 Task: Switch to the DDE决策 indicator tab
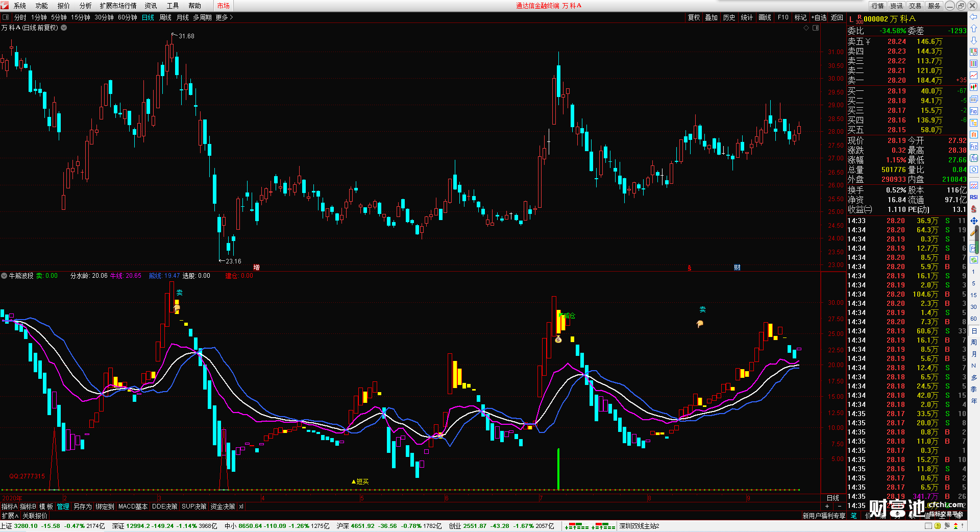164,506
